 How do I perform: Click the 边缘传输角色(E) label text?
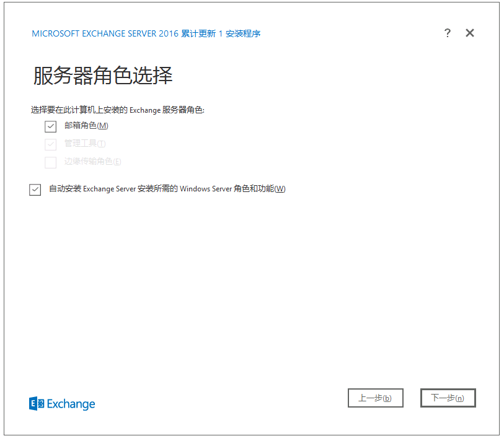tap(92, 162)
